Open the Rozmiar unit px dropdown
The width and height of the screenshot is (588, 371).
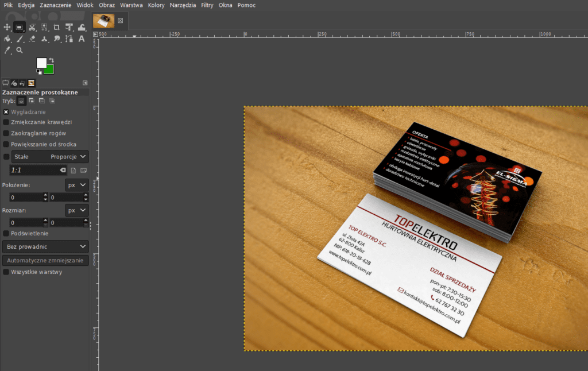pos(77,210)
